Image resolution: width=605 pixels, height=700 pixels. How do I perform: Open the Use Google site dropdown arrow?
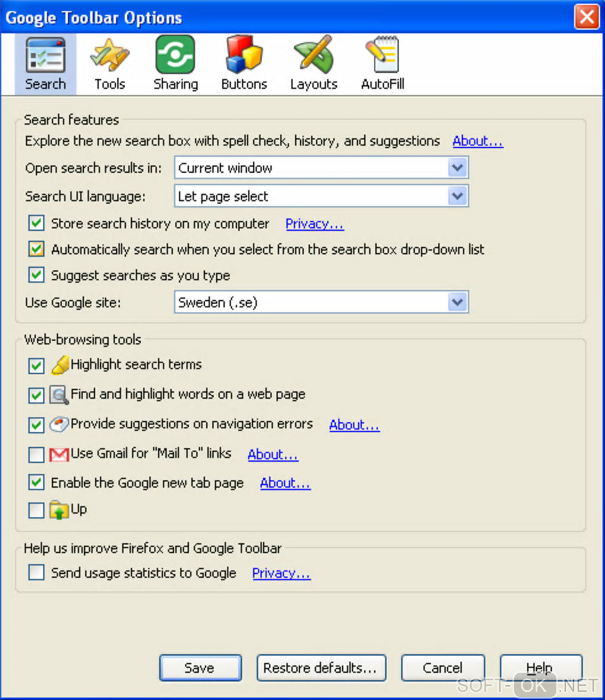click(x=457, y=302)
